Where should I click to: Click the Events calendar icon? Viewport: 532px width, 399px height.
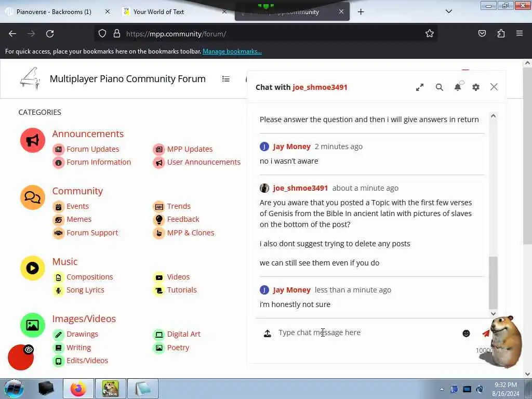58,206
